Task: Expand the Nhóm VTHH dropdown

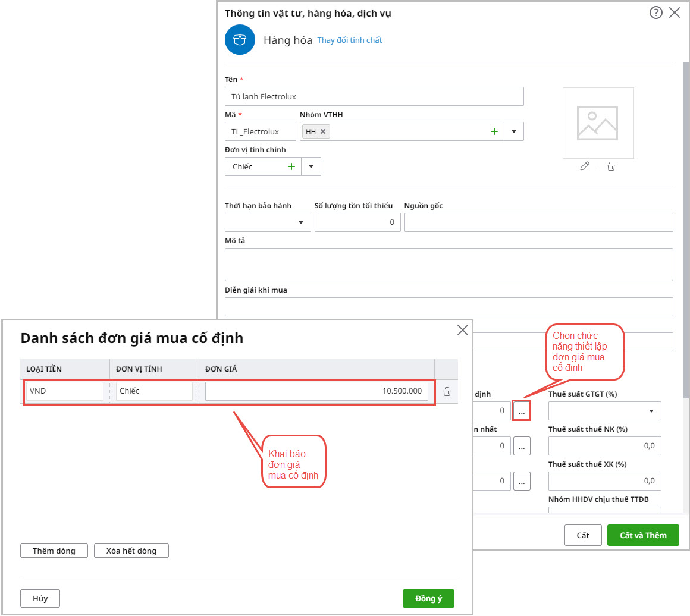Action: pos(514,131)
